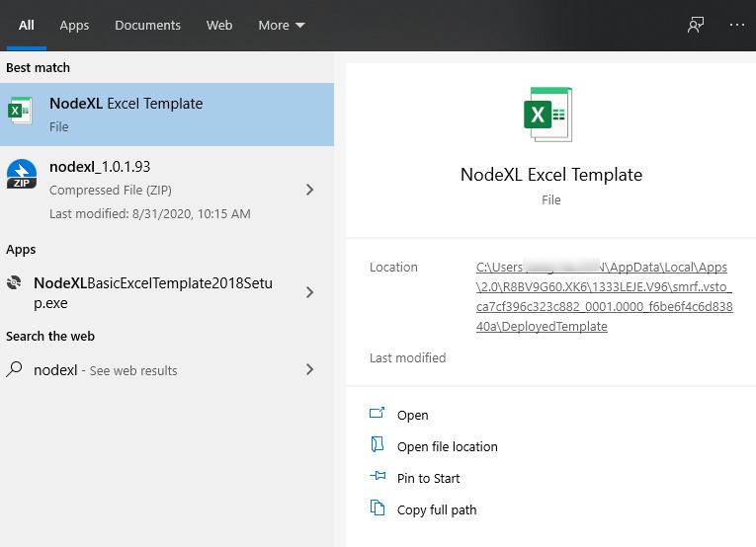Switch to the Apps tab
Screen dimensions: 756x547
click(74, 25)
